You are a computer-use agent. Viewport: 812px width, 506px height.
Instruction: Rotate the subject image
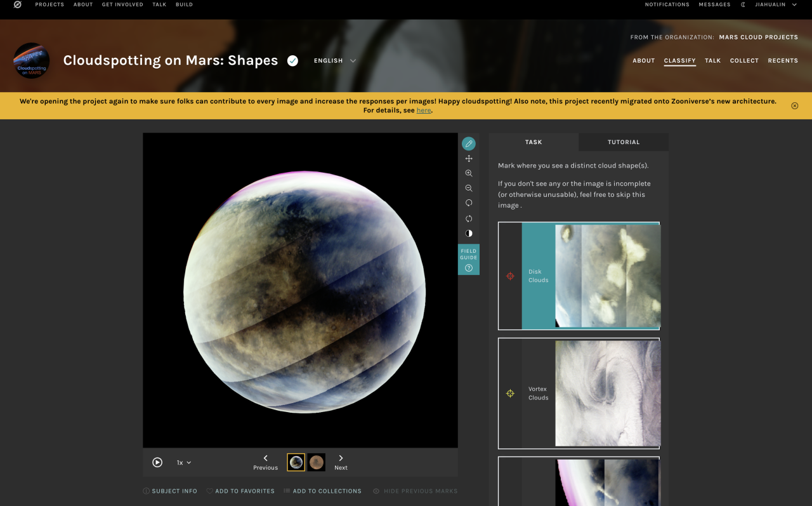click(469, 203)
